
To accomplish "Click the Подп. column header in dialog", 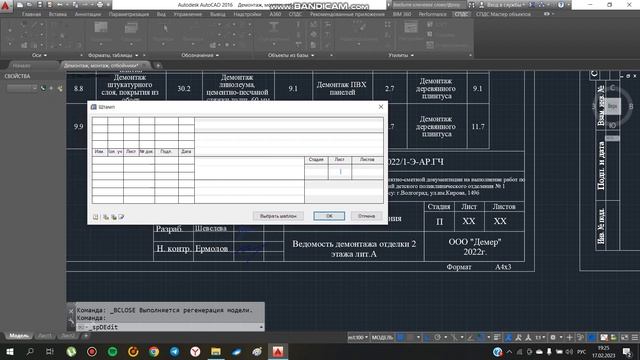I will click(166, 151).
